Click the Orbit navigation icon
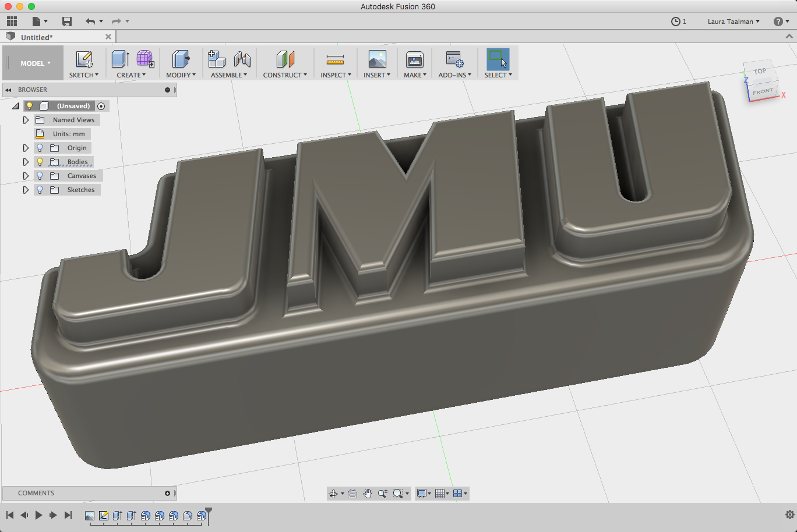This screenshot has height=532, width=797. pyautogui.click(x=333, y=494)
